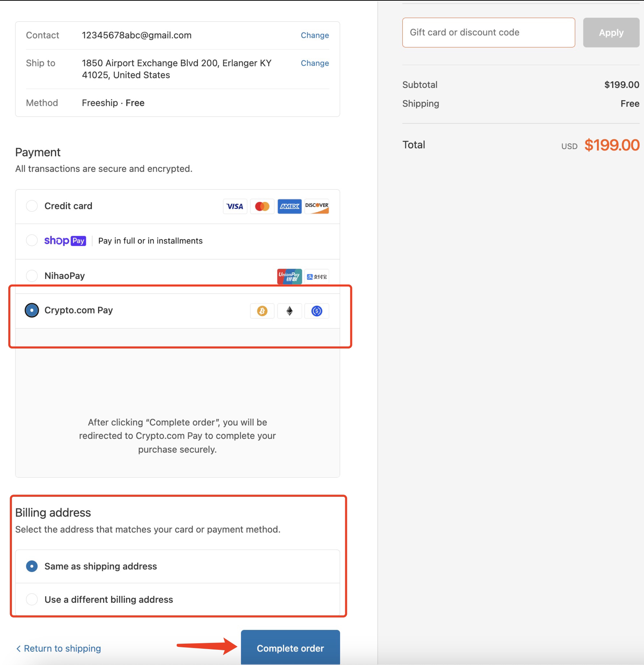644x665 pixels.
Task: Choose Same as shipping address
Action: (32, 566)
